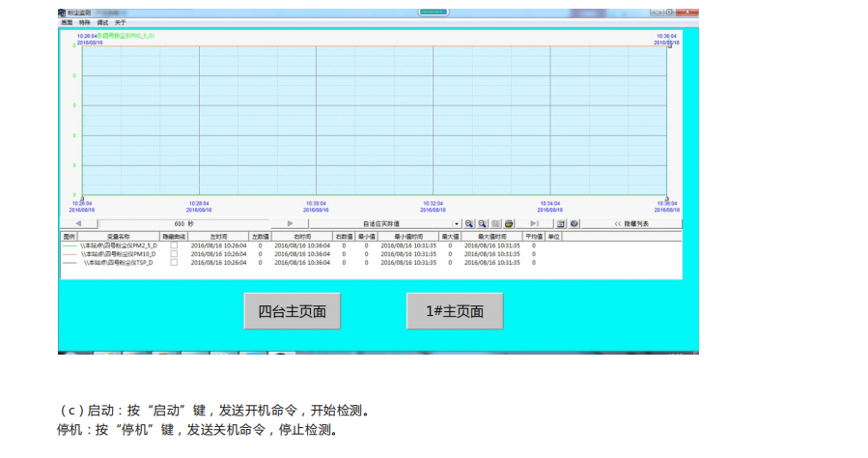Screen dimensions: 868x458
Task: Zoom out on the trend chart
Action: tap(482, 224)
